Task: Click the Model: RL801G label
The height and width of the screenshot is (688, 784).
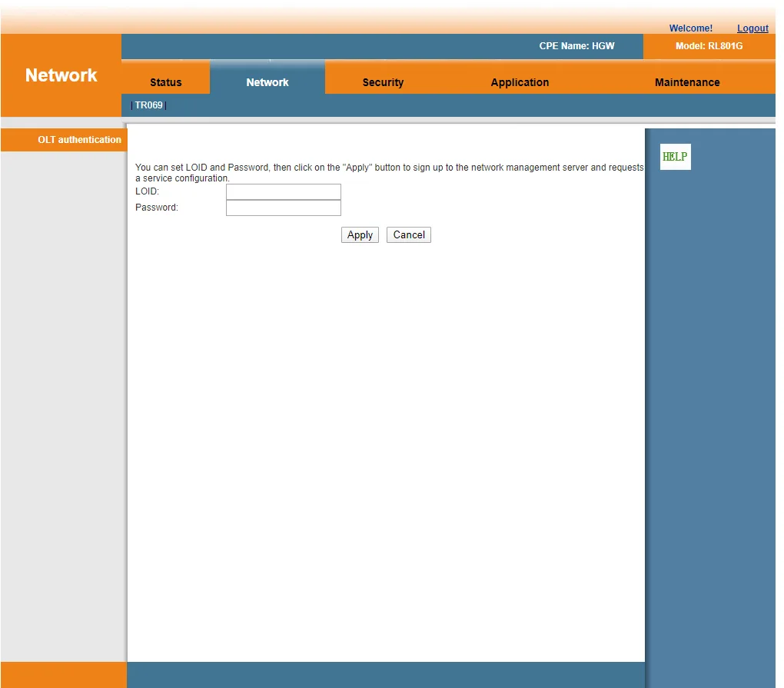Action: [x=709, y=46]
